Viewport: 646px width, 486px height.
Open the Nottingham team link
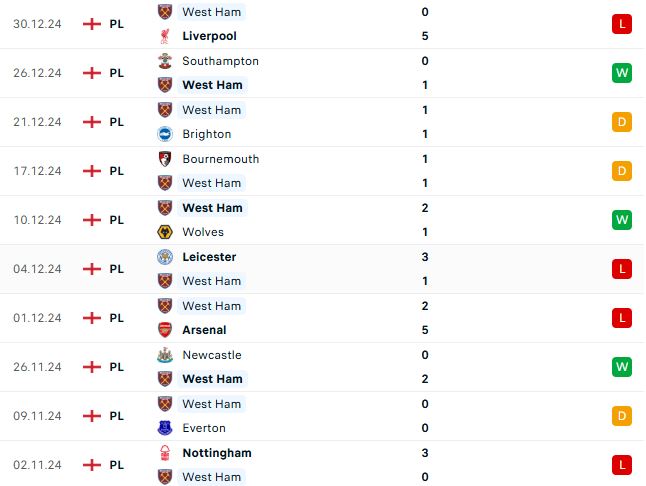(x=217, y=453)
